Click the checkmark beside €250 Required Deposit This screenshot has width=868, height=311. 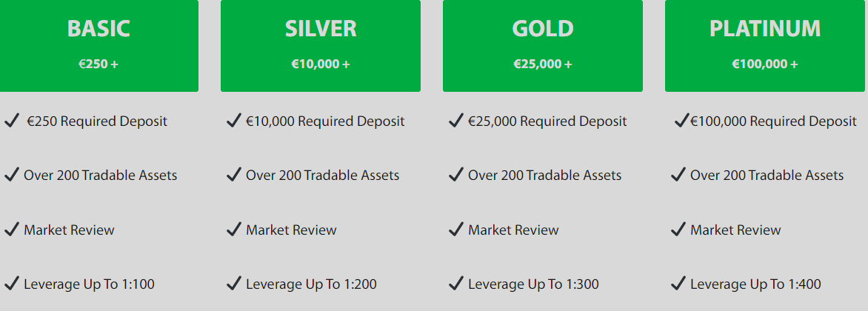12,120
